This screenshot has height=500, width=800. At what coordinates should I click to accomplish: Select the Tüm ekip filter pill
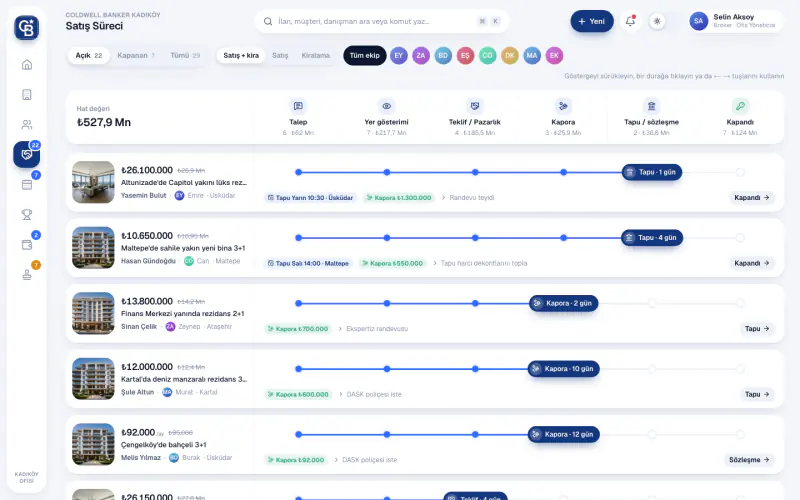click(365, 56)
